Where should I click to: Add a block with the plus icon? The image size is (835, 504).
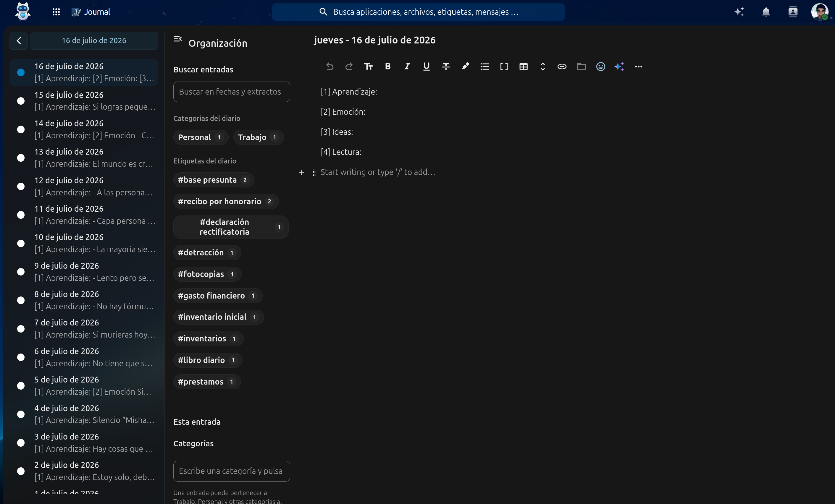click(x=302, y=173)
